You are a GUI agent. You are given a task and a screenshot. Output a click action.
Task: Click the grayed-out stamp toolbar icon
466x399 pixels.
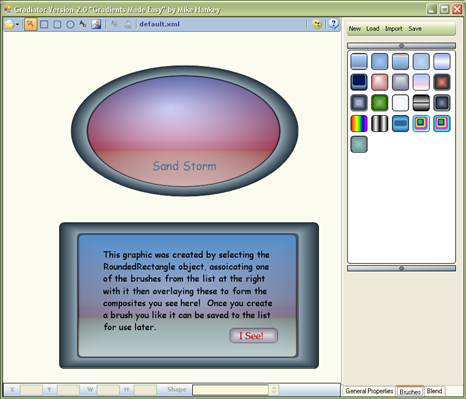point(128,24)
